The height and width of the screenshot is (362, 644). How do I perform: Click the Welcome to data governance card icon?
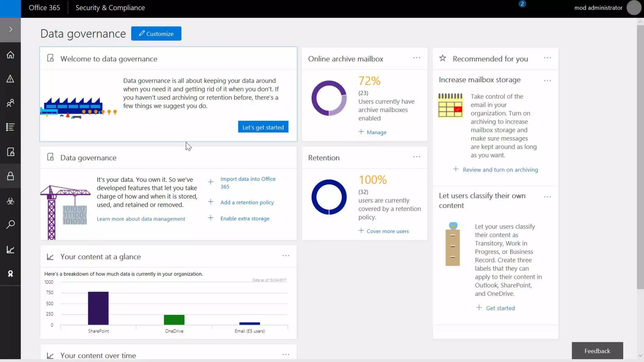(50, 58)
